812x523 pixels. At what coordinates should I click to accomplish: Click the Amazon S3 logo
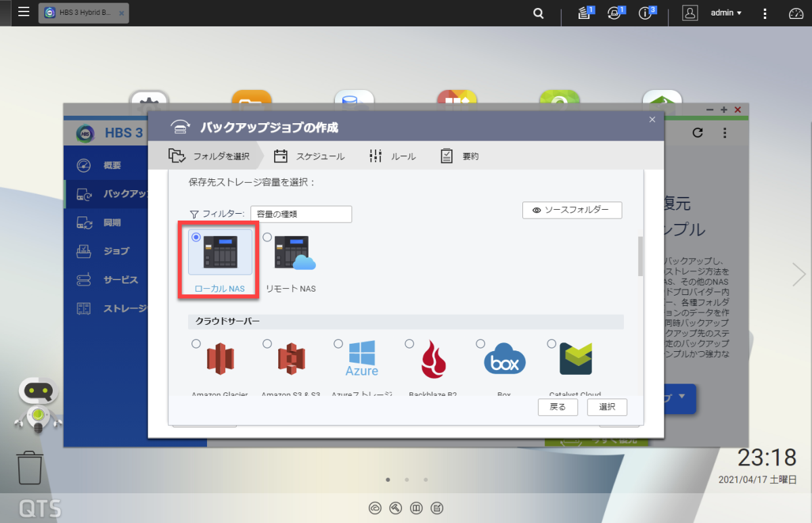tap(292, 359)
